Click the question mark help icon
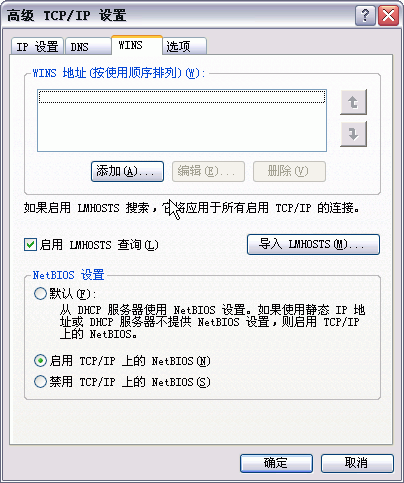Viewport: 404px width, 483px height. (365, 16)
